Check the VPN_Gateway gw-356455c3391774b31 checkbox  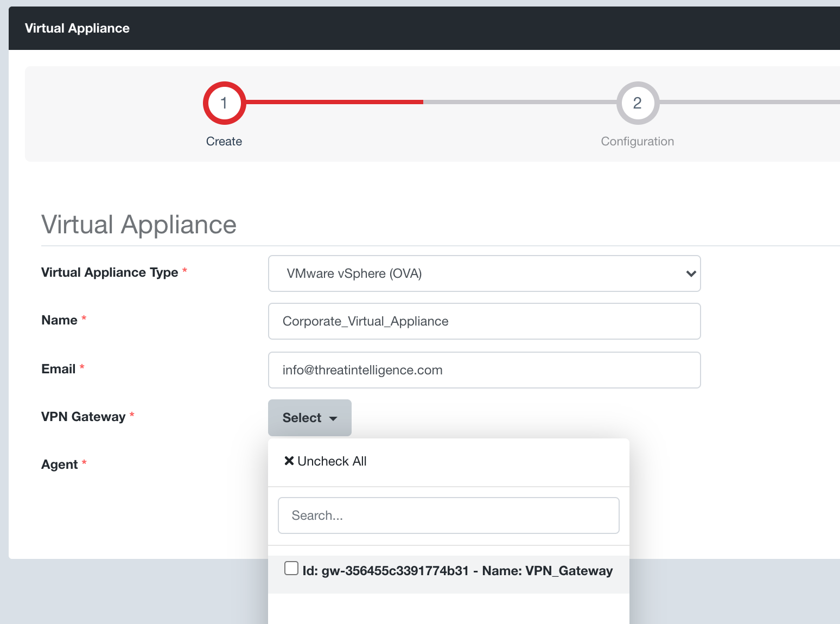click(291, 568)
